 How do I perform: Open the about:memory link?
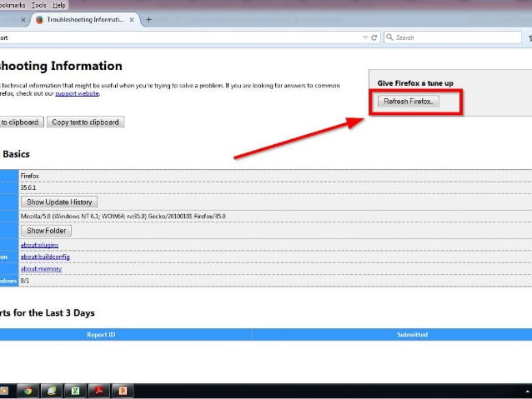click(x=41, y=268)
